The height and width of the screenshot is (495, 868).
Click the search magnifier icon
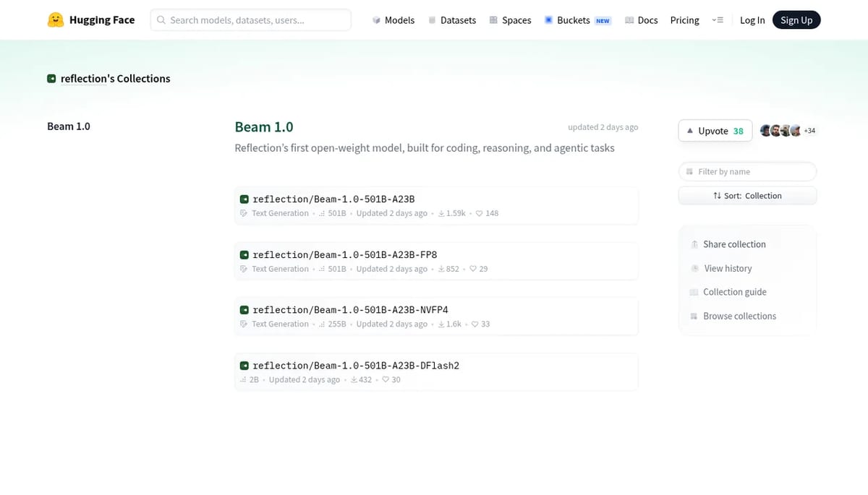point(161,20)
